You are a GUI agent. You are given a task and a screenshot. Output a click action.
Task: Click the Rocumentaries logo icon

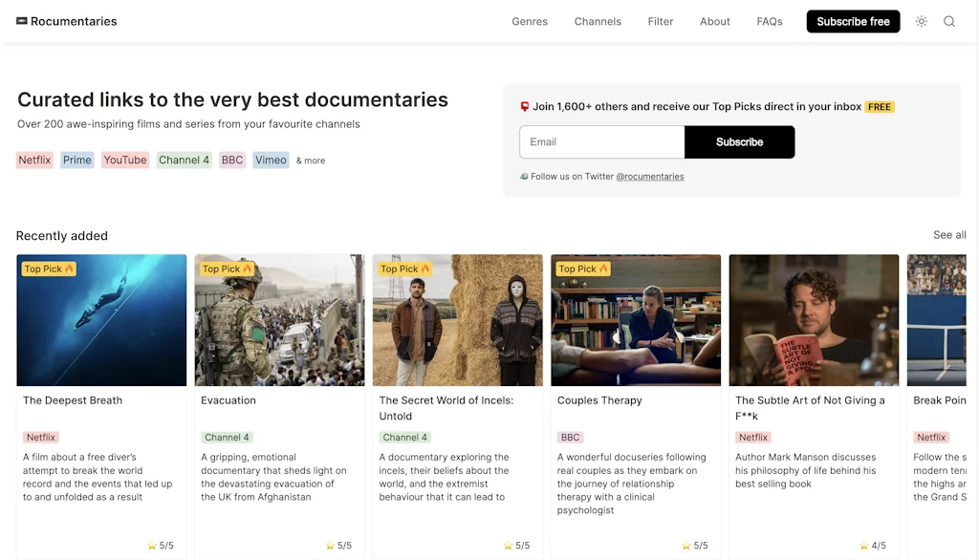coord(22,21)
